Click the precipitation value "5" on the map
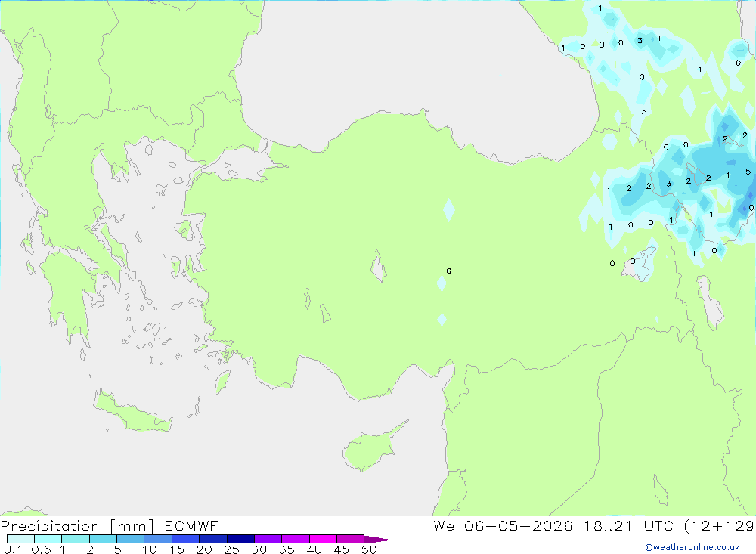This screenshot has width=756, height=554. tap(748, 171)
